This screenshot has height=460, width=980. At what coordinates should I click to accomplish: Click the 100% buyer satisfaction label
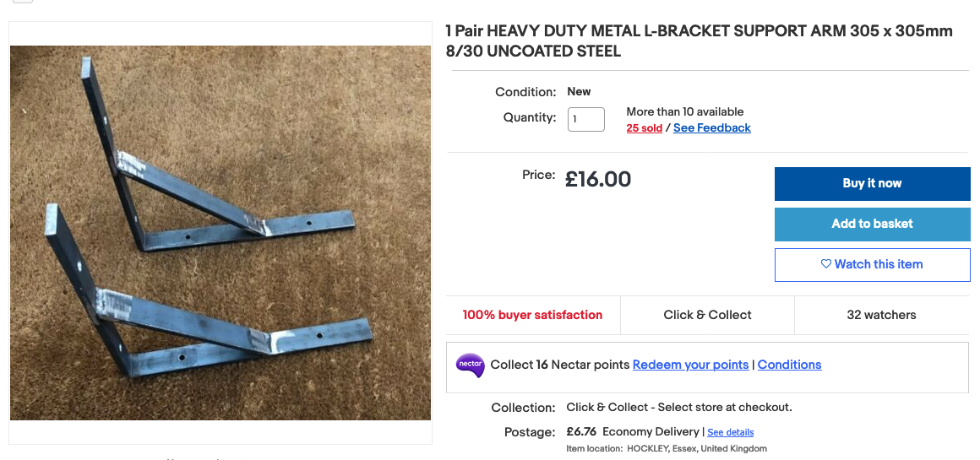click(532, 315)
